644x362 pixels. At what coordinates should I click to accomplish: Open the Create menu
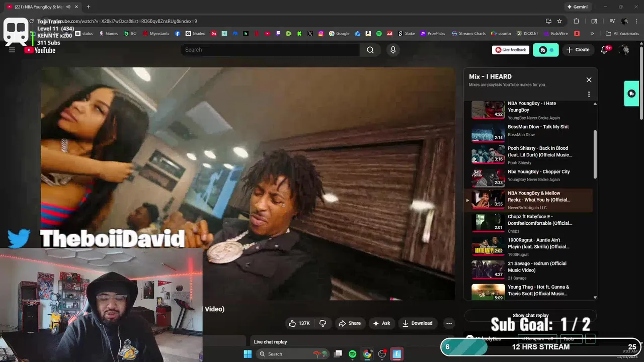coord(578,50)
